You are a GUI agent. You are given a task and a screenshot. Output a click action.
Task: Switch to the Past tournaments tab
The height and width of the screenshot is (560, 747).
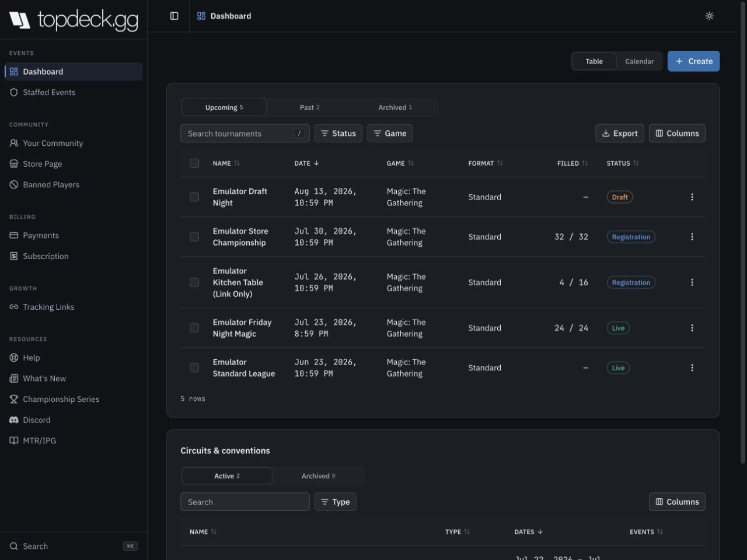coord(309,107)
